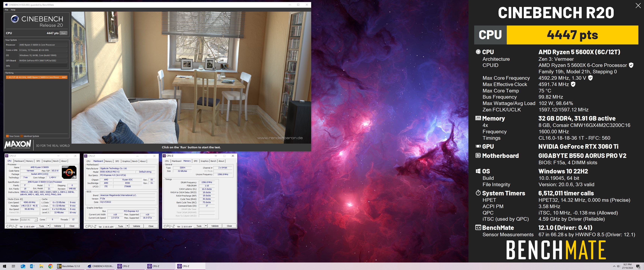Image resolution: width=644 pixels, height=270 pixels.
Task: Select the CPU tab in Mainboard CPU-Z window
Action: (x=89, y=161)
